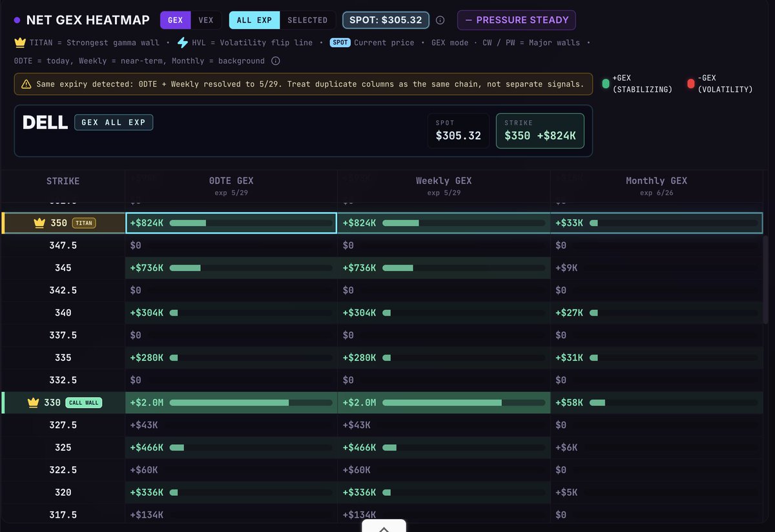Click the Monthly GEX column header
Screen dimensions: 775x532
pyautogui.click(x=656, y=185)
